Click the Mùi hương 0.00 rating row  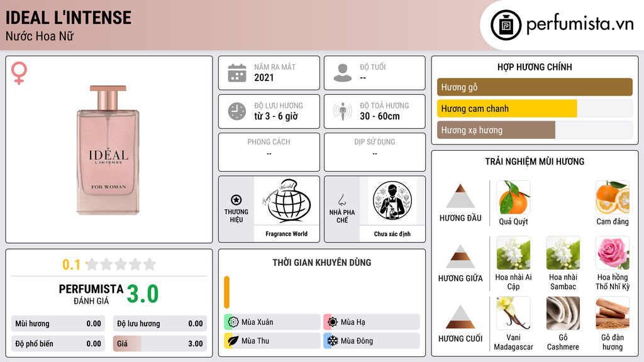point(58,324)
